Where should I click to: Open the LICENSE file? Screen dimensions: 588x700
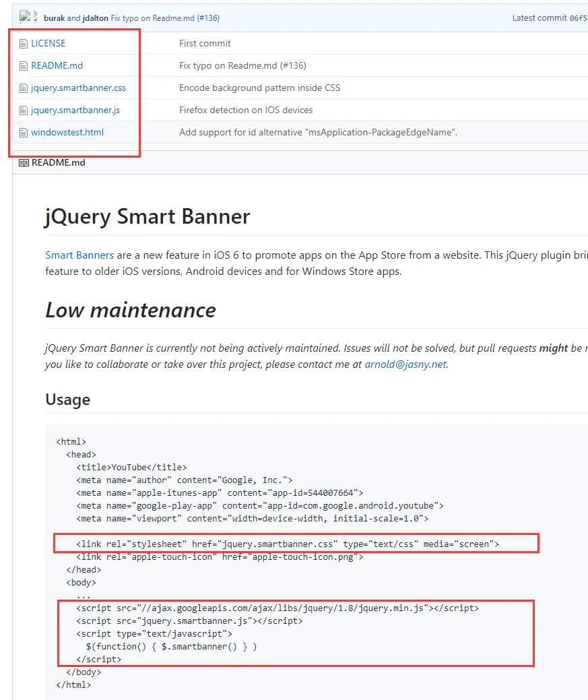pyautogui.click(x=48, y=43)
